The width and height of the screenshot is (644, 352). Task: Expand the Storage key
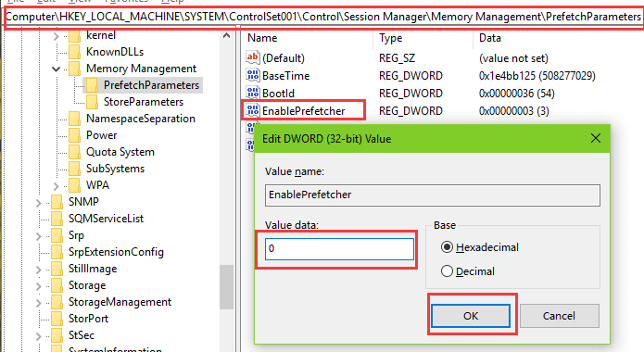click(39, 286)
